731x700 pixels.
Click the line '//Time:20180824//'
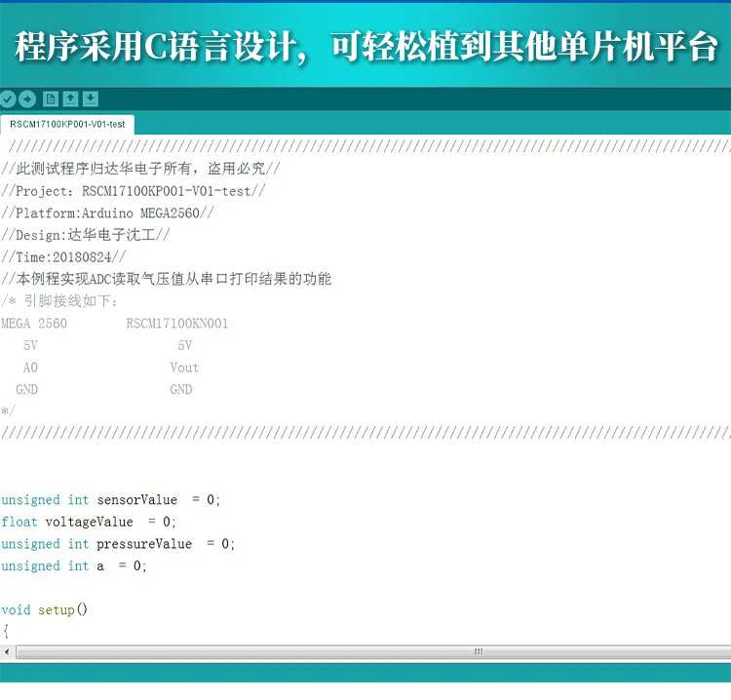63,257
